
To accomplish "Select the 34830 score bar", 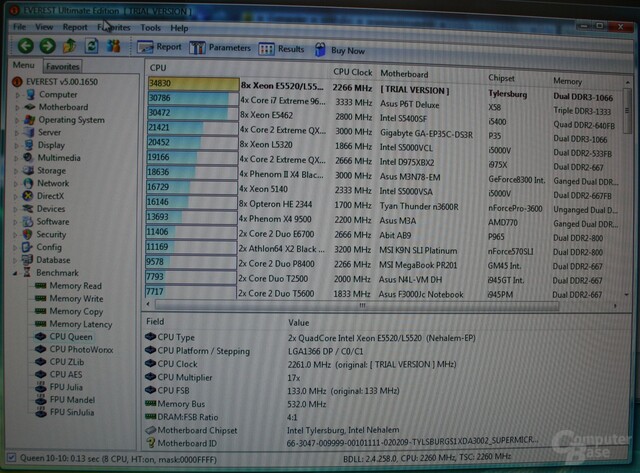I will [193, 84].
